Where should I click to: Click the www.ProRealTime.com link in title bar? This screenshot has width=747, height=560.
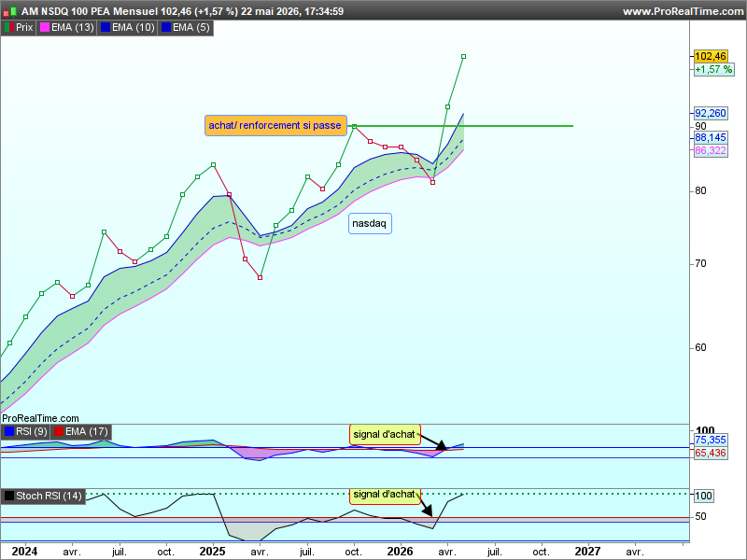[x=684, y=11]
